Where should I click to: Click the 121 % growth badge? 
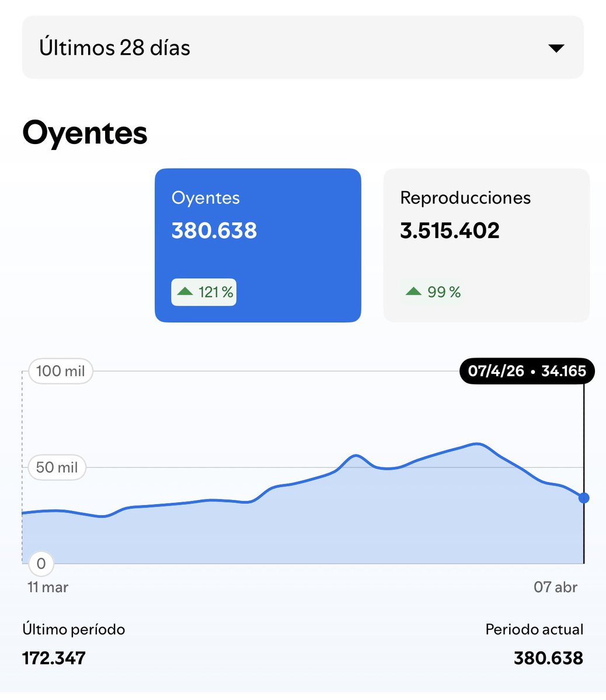[x=204, y=292]
